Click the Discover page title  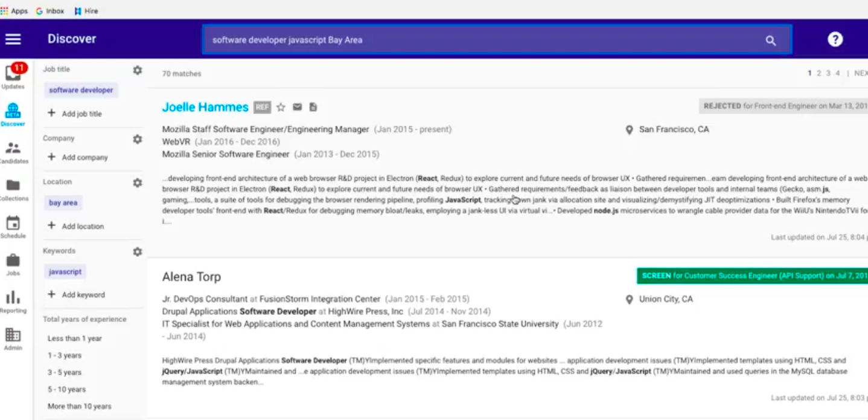(72, 39)
